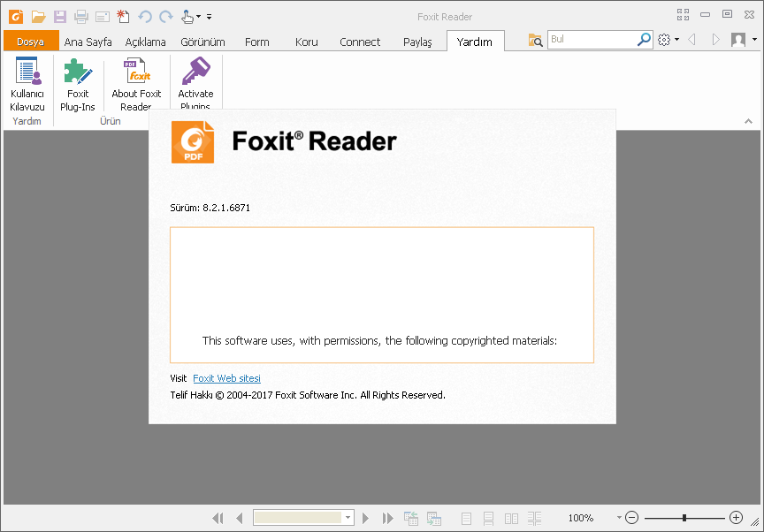The height and width of the screenshot is (532, 764).
Task: Click the 100% zoom level value
Action: pyautogui.click(x=581, y=518)
